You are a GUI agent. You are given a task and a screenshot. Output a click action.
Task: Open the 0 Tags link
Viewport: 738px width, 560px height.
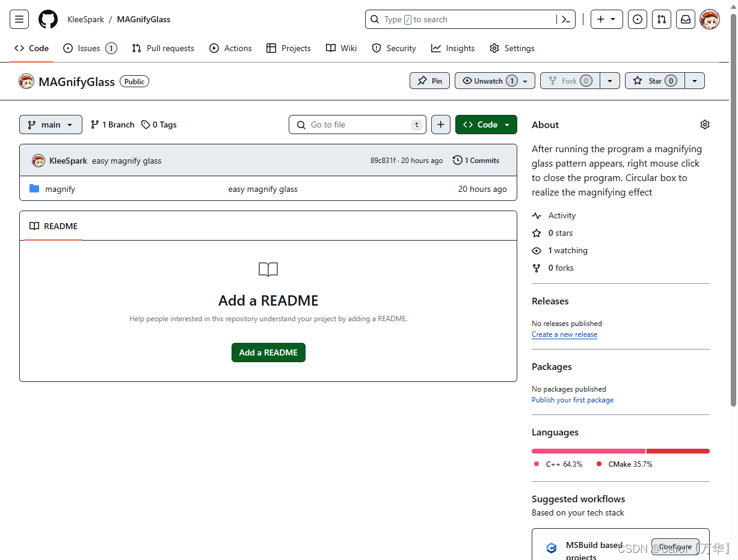(159, 125)
